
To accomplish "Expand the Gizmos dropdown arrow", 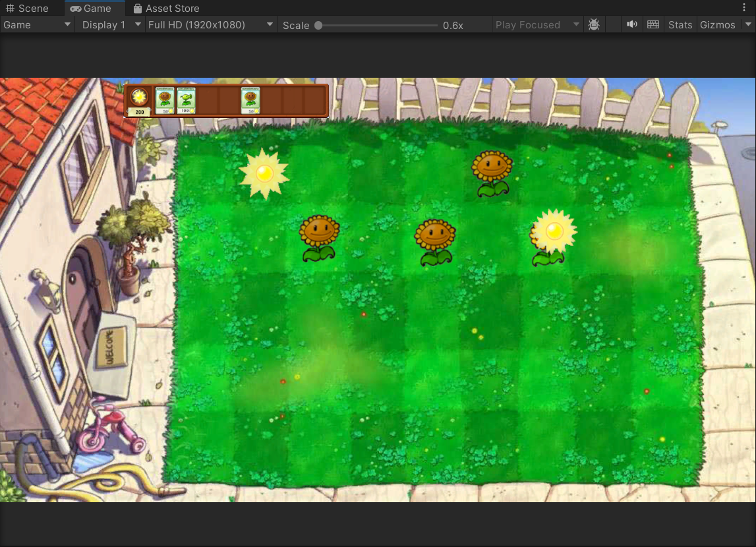I will [x=748, y=24].
